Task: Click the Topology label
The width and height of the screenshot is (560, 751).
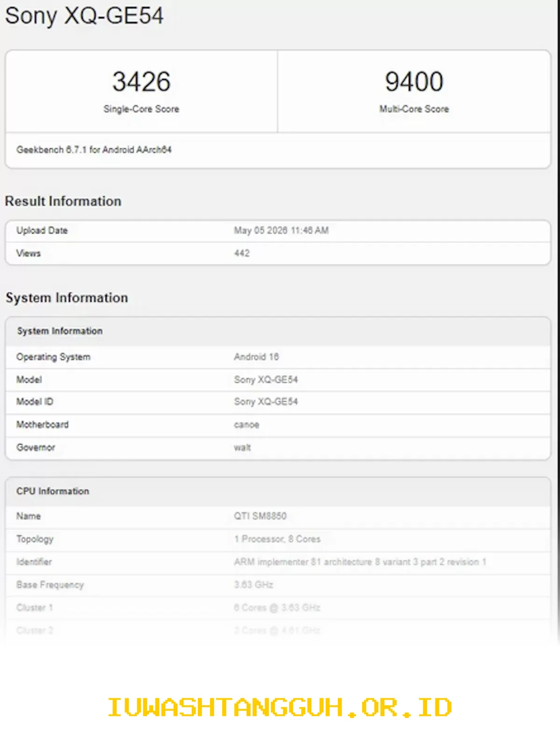Action: tap(35, 539)
